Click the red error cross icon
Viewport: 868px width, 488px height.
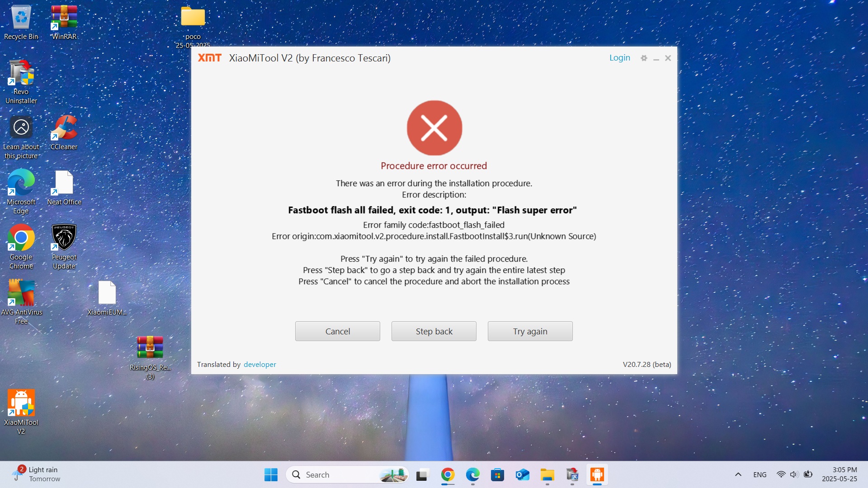pos(434,128)
